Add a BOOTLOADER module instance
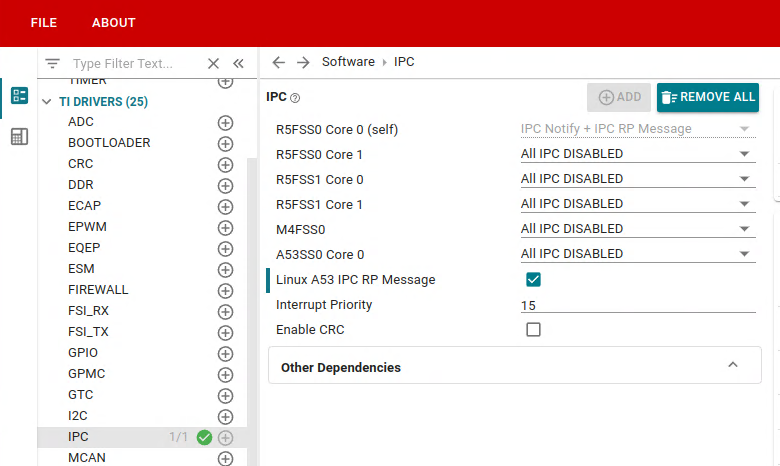 (x=225, y=144)
